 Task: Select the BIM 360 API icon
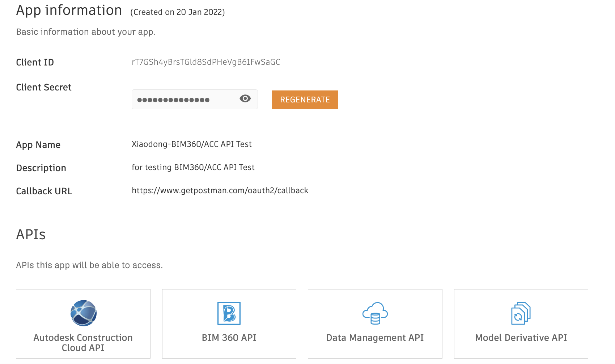click(x=229, y=313)
